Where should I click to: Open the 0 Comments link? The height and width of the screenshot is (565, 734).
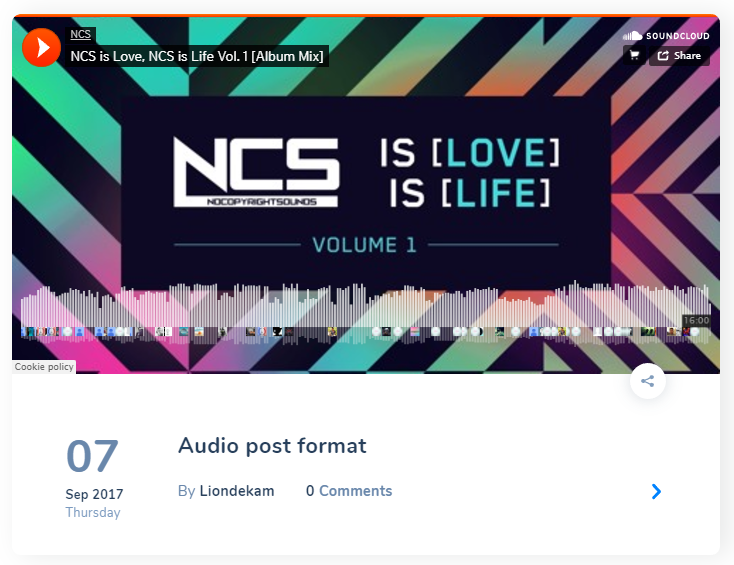pos(349,491)
